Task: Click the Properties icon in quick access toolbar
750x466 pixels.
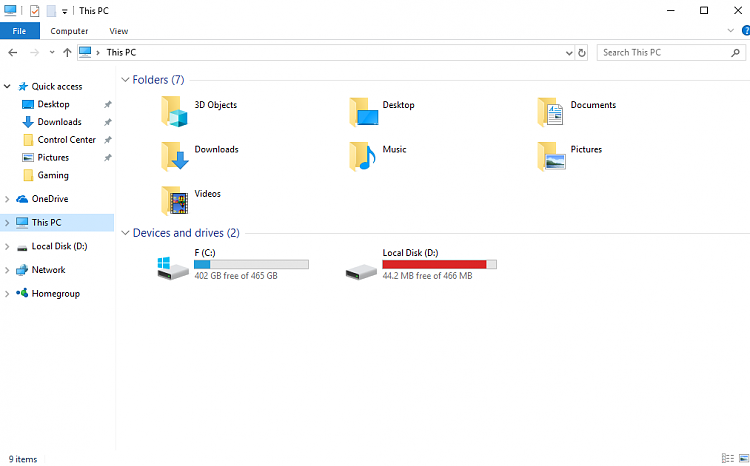Action: (x=34, y=11)
